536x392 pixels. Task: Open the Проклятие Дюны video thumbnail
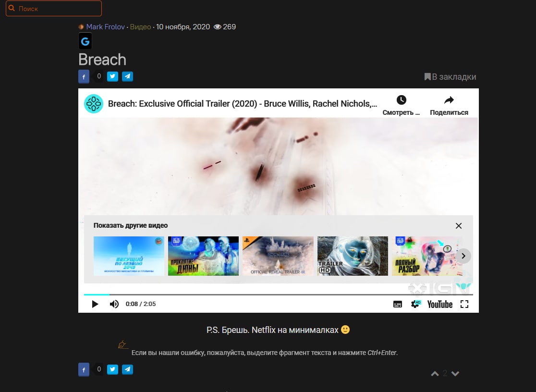point(203,256)
